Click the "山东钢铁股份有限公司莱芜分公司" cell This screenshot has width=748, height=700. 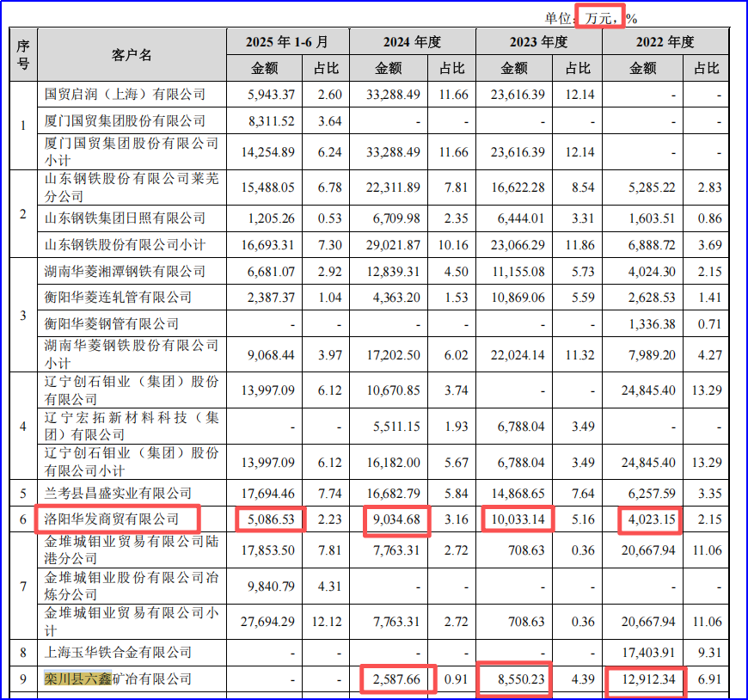point(132,187)
